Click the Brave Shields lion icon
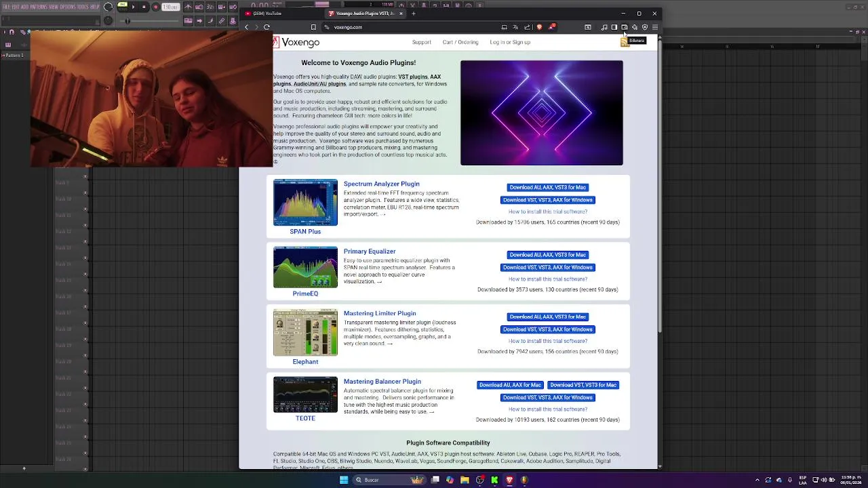Viewport: 868px width, 488px height. click(539, 27)
